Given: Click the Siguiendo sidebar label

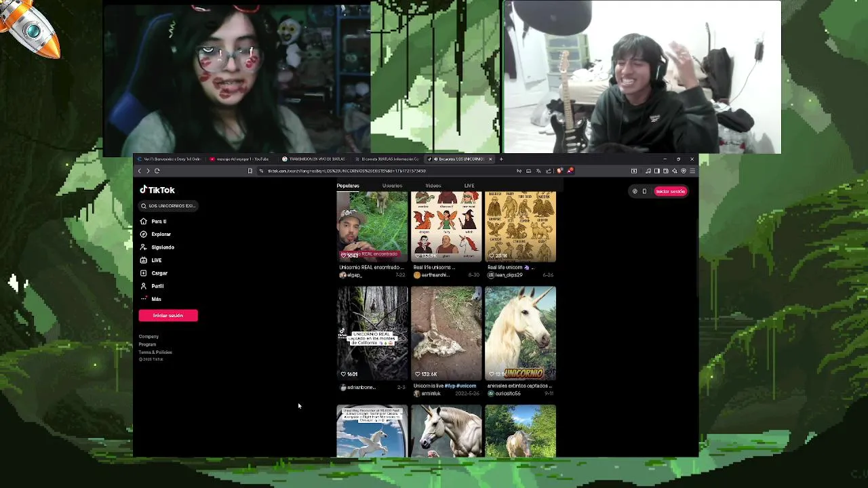Looking at the screenshot, I should coord(163,247).
